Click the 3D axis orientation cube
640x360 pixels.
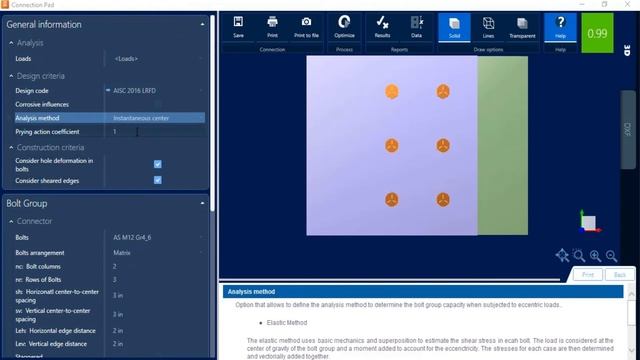(589, 222)
